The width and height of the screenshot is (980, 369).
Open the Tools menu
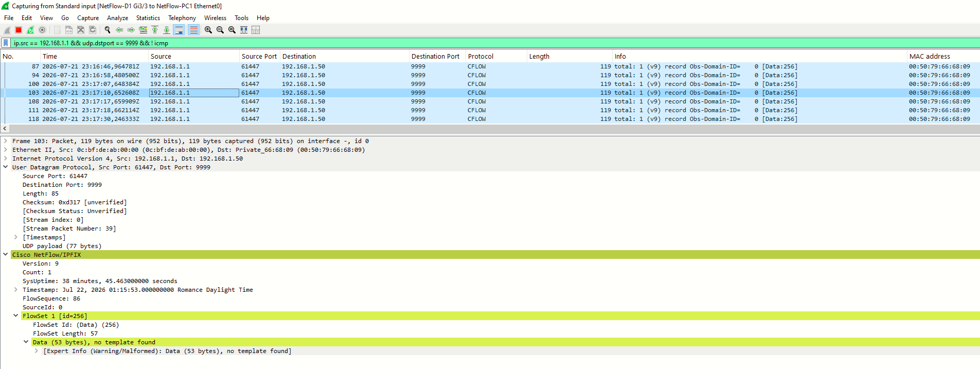241,18
